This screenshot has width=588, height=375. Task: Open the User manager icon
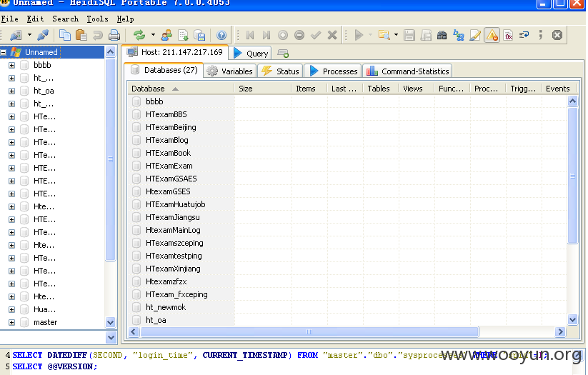click(x=166, y=35)
